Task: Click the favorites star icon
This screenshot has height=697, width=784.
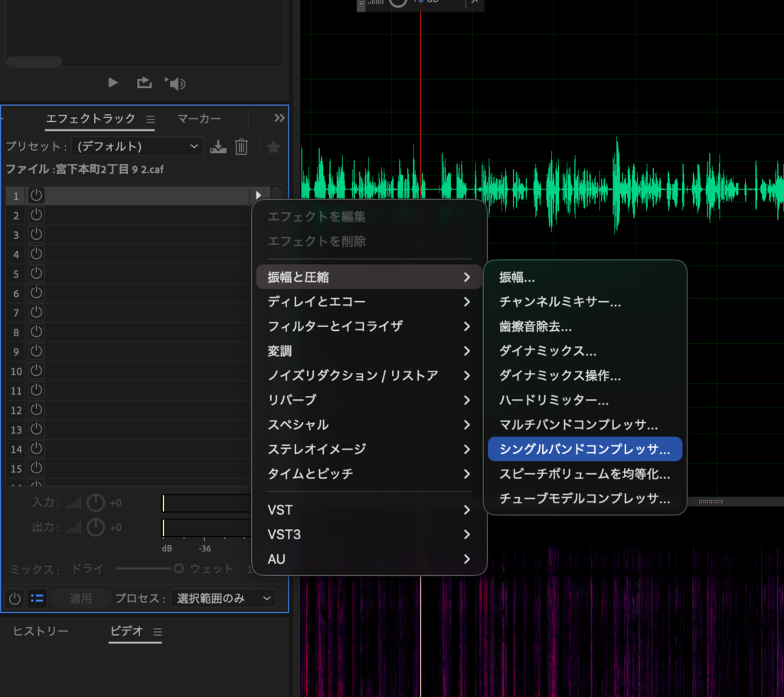Action: 273,147
